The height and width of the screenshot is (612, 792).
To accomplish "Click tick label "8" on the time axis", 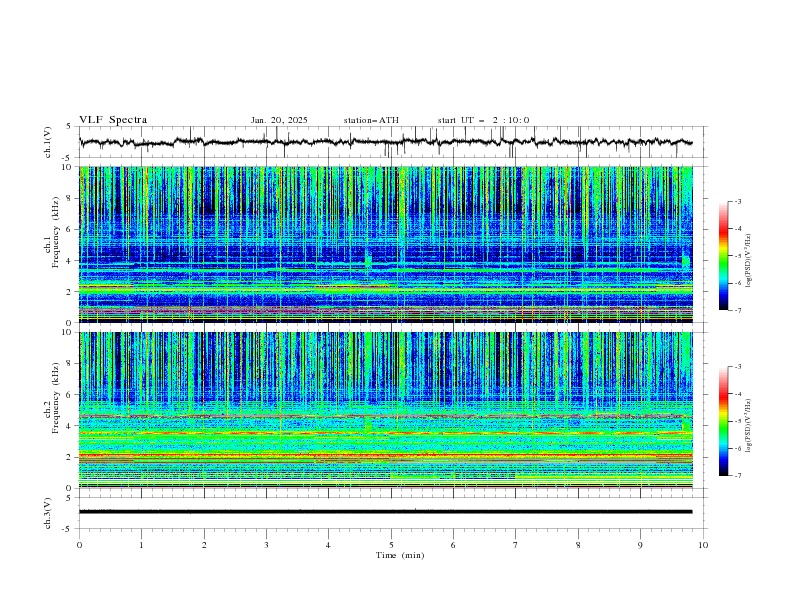I will [578, 545].
